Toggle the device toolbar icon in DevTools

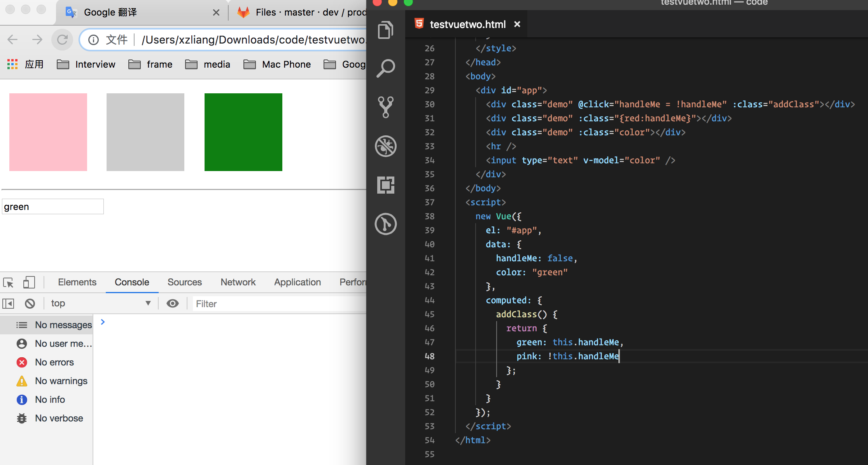click(x=29, y=282)
